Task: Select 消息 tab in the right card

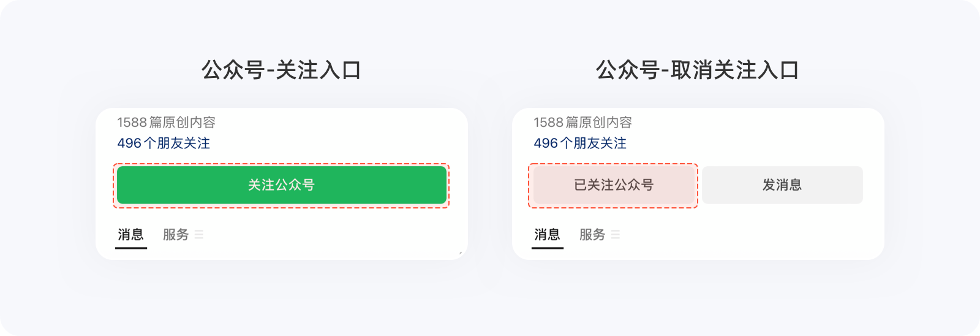Action: pyautogui.click(x=547, y=234)
